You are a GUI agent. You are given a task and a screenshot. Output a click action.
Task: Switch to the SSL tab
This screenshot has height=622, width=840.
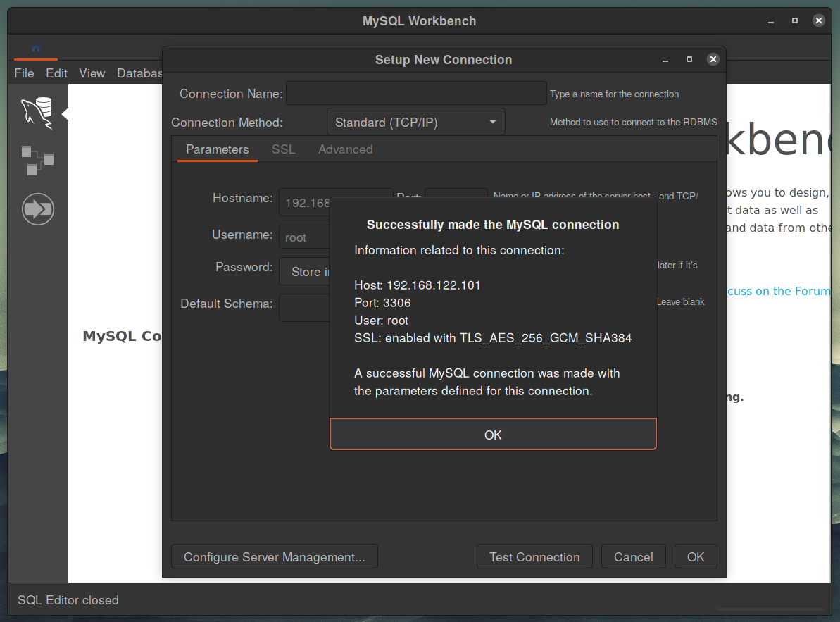[283, 149]
